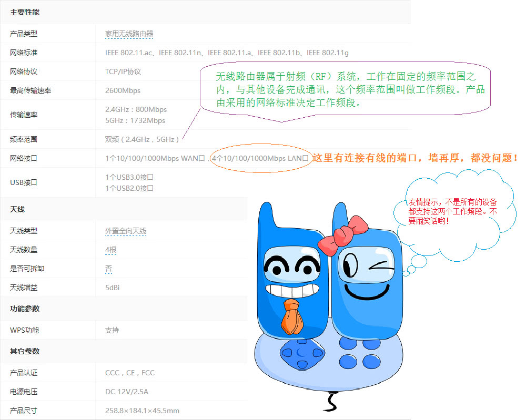This screenshot has width=526, height=420.
Task: Click the 否 value under 是否可拆卸
Action: (108, 269)
